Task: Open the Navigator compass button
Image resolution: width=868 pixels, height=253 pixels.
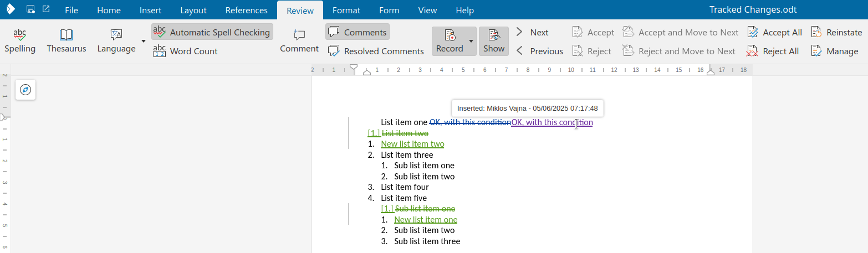Action: pyautogui.click(x=25, y=90)
